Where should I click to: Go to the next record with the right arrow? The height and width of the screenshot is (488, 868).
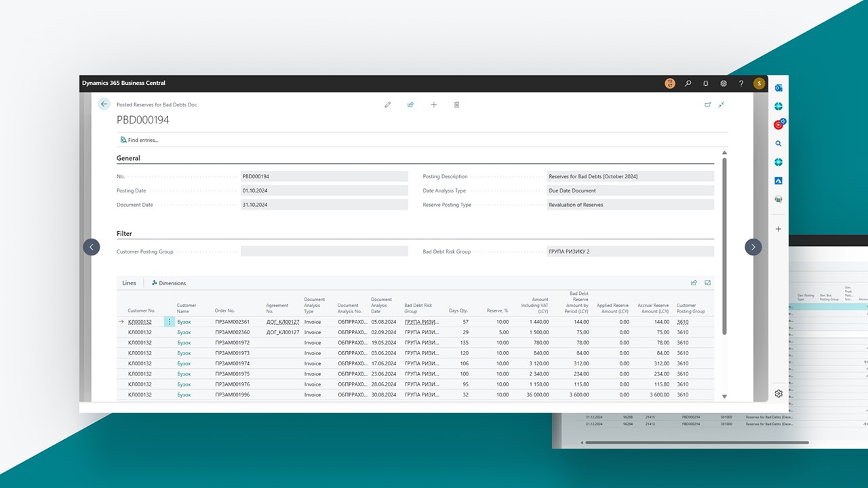coord(753,247)
